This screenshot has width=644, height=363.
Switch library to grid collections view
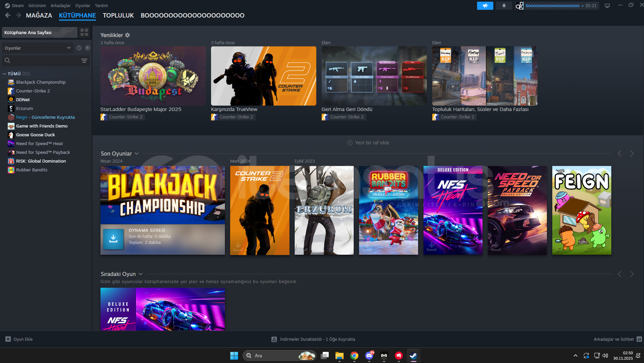(x=84, y=32)
